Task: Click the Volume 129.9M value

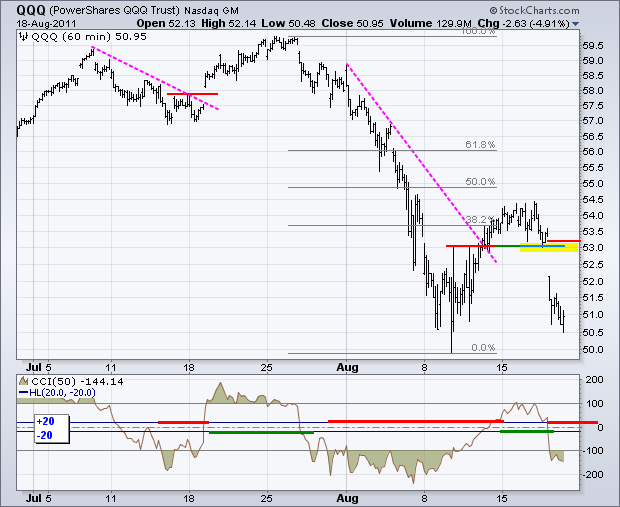Action: (431, 24)
